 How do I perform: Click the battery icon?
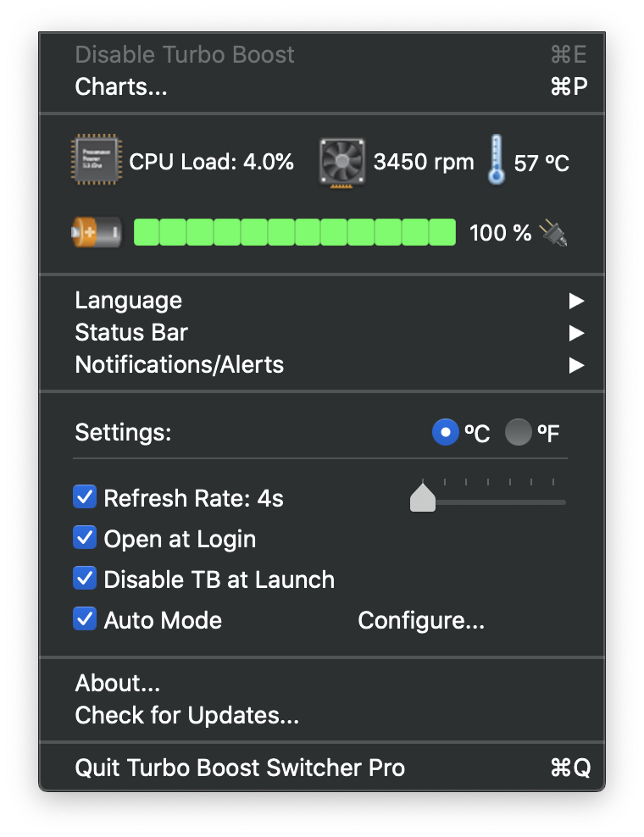coord(97,232)
